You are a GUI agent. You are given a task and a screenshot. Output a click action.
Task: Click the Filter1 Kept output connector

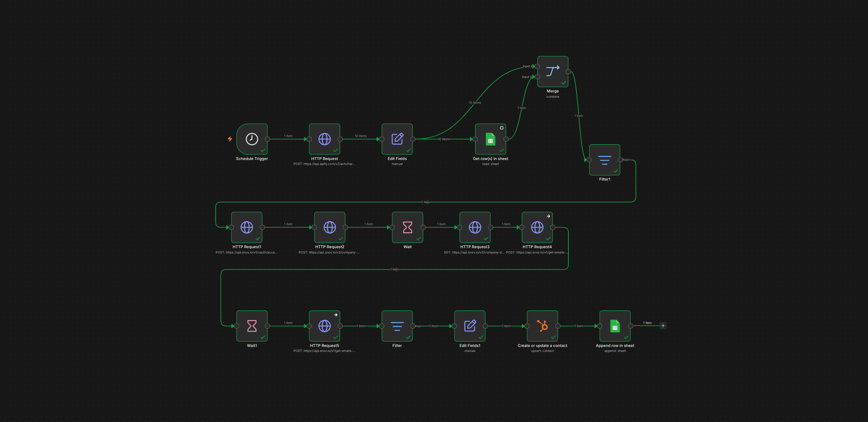pyautogui.click(x=620, y=160)
